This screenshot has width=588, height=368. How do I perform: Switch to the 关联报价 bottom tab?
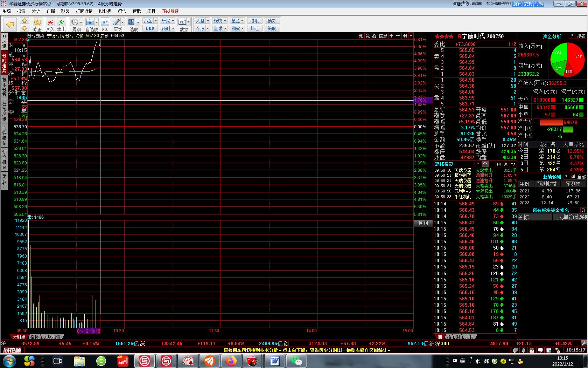click(52, 337)
